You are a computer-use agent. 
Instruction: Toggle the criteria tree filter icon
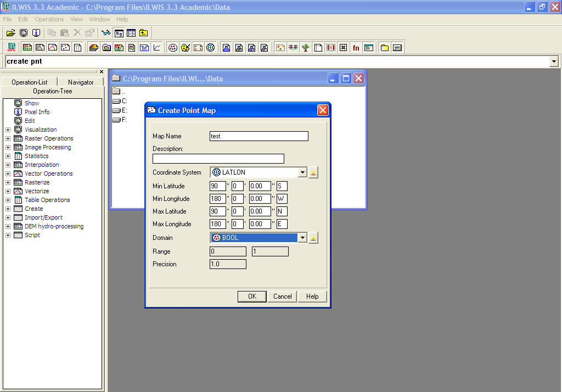(x=305, y=47)
